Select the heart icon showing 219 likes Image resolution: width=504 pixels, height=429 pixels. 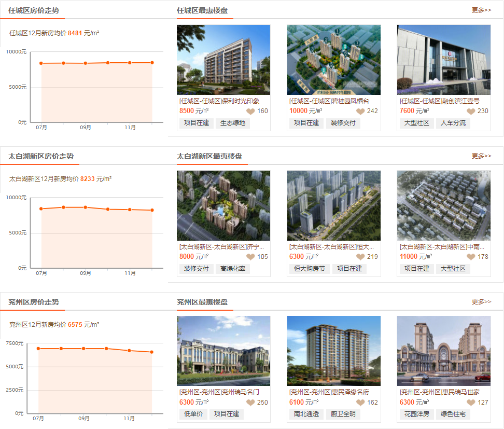(x=361, y=256)
